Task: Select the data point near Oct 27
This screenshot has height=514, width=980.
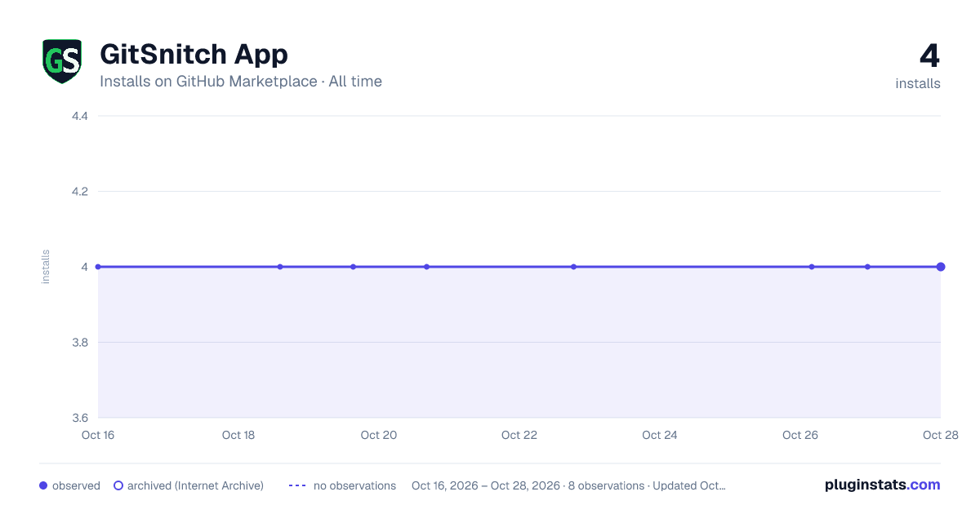Action: (x=867, y=267)
